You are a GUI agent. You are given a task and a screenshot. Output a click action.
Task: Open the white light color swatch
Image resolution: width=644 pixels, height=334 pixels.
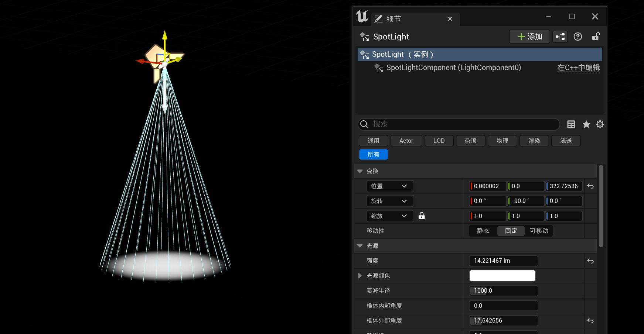click(x=502, y=276)
